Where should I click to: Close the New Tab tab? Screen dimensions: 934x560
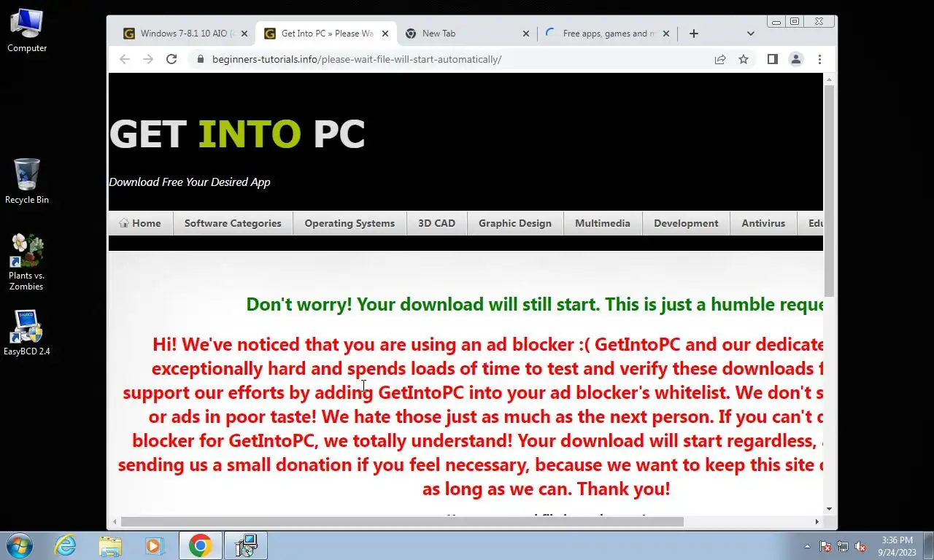(526, 34)
